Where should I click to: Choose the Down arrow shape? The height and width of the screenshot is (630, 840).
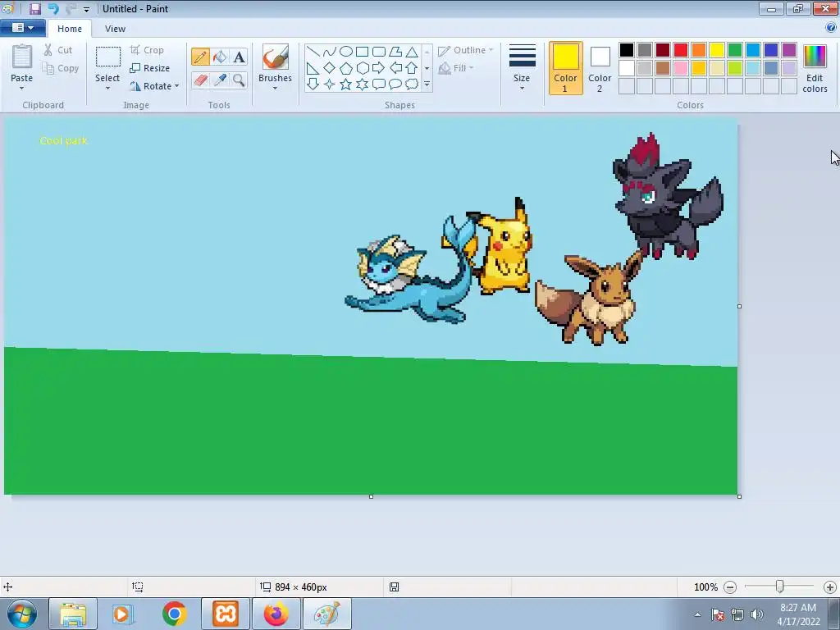(x=313, y=84)
